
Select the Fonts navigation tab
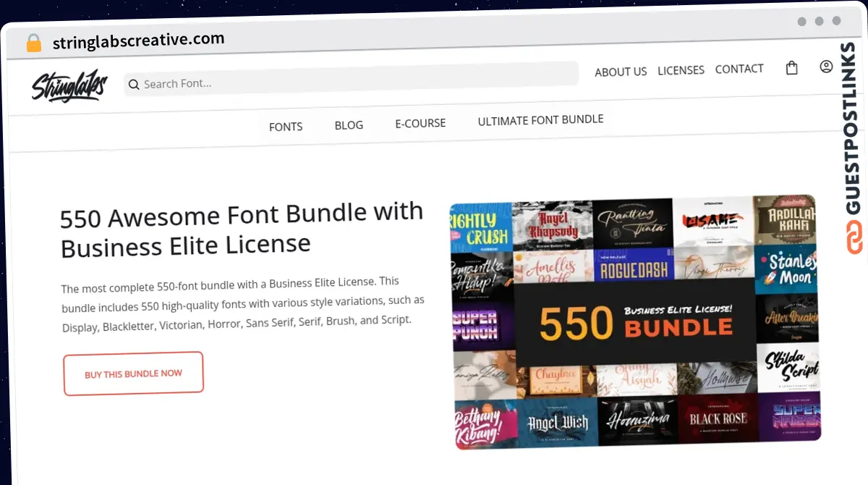click(286, 127)
